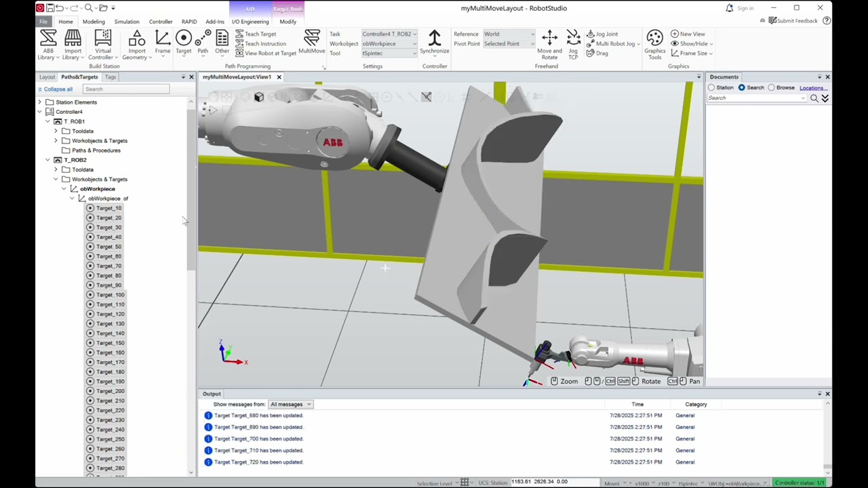Open the Task dropdown Controller4 T_ROB2
868x488 pixels.
(389, 34)
